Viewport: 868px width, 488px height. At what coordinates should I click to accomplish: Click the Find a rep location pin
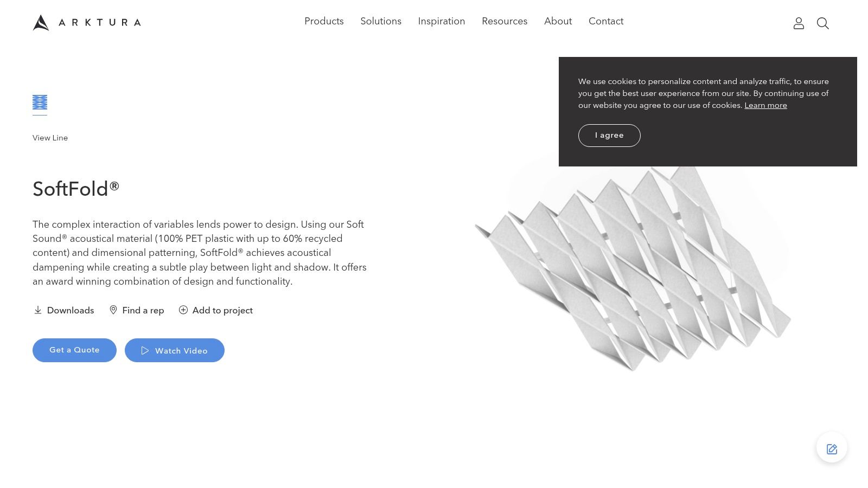[113, 310]
